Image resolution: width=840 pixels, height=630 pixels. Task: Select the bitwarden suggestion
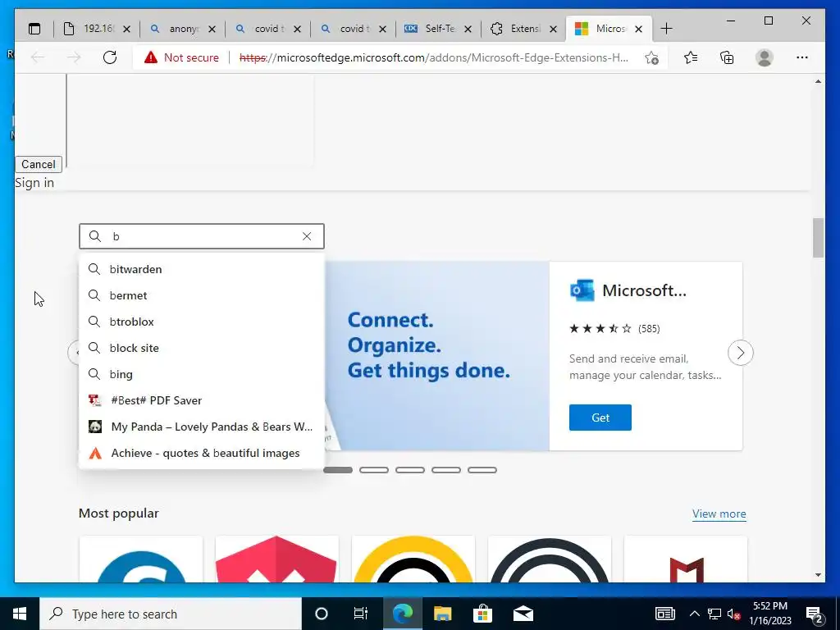coord(202,269)
